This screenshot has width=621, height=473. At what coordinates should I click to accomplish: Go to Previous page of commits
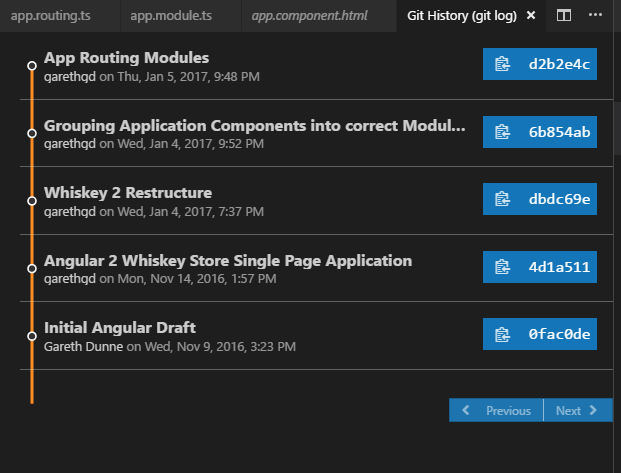(497, 411)
